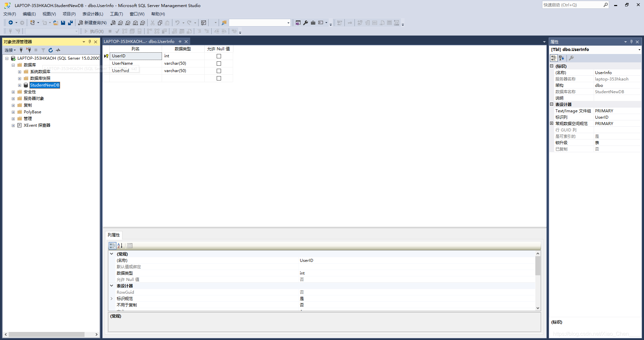Open the 帮助(H) menu
The image size is (644, 340).
[x=158, y=14]
